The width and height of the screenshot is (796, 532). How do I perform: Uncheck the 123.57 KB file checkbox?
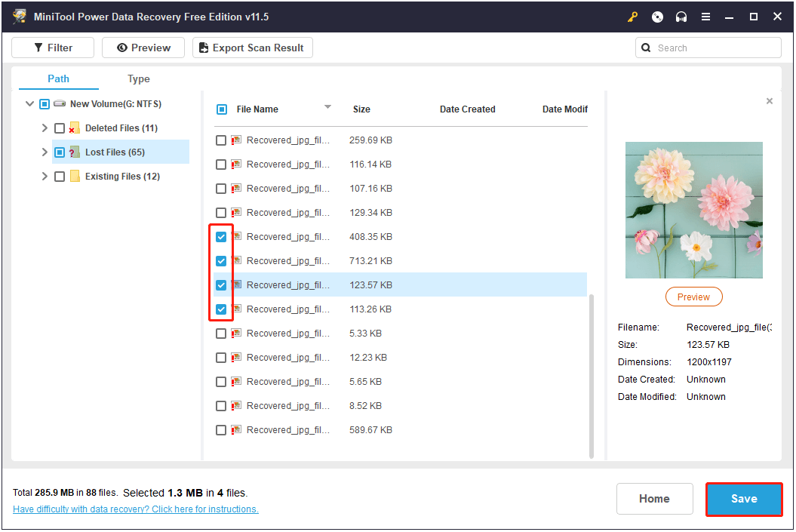tap(221, 284)
